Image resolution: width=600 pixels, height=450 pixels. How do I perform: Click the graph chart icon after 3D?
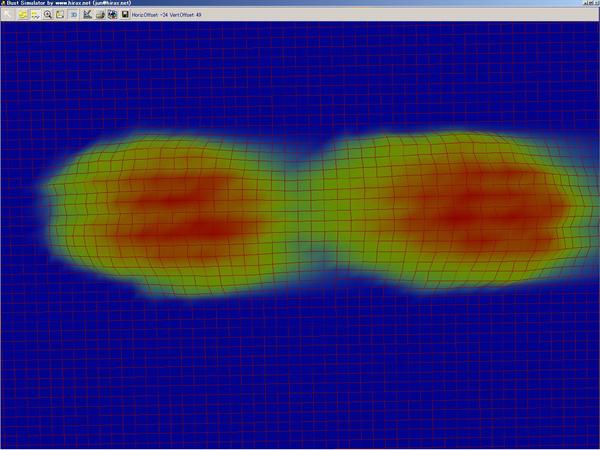click(x=88, y=15)
